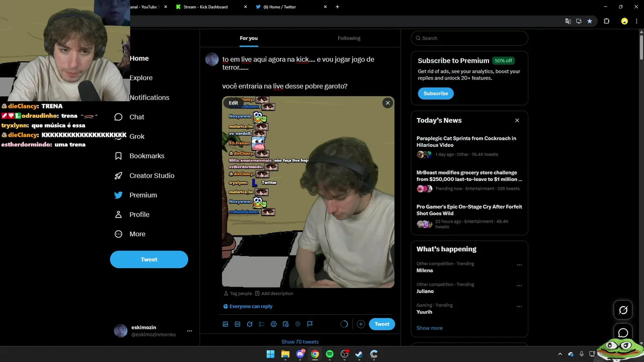
Task: Open Chrome profile avatar
Action: [x=624, y=21]
